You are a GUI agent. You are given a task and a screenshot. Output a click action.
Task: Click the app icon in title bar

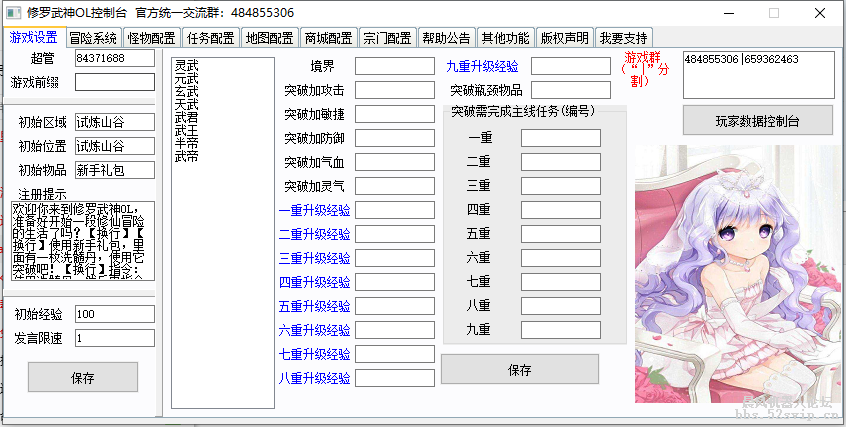[x=13, y=12]
